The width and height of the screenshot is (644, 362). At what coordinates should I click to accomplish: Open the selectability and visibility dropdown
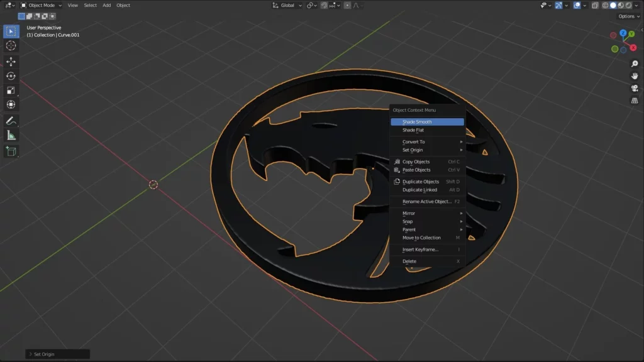coord(545,5)
